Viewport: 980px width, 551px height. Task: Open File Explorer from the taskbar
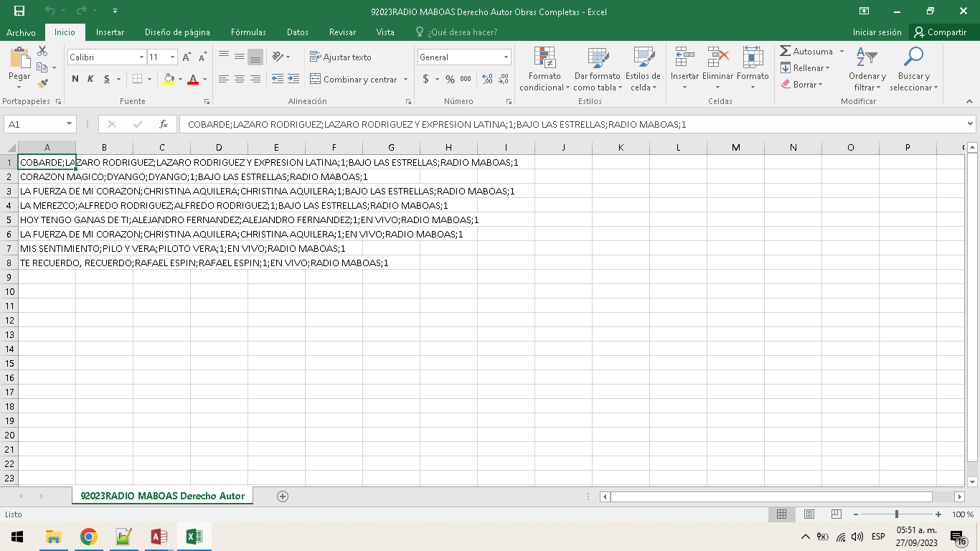pos(53,537)
